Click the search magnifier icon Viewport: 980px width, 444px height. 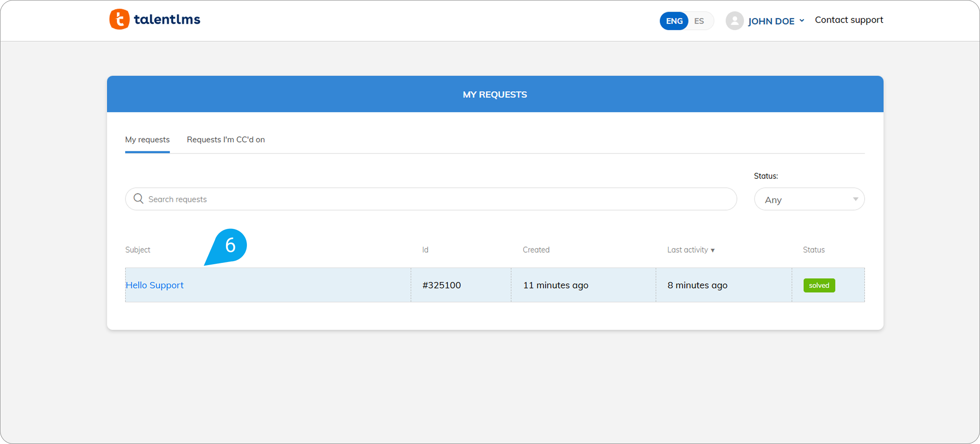coord(138,199)
